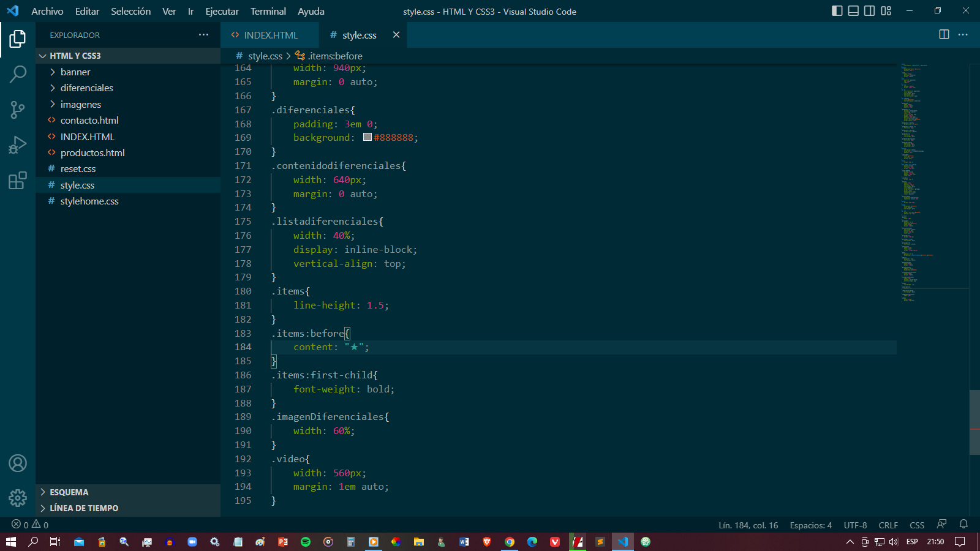Open the Ayuda menu

(x=311, y=11)
